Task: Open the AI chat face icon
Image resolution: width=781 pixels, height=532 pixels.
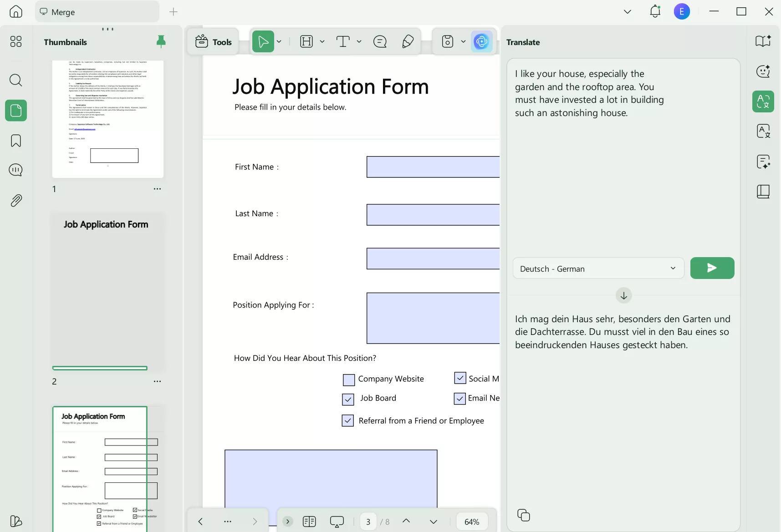Action: (x=763, y=71)
